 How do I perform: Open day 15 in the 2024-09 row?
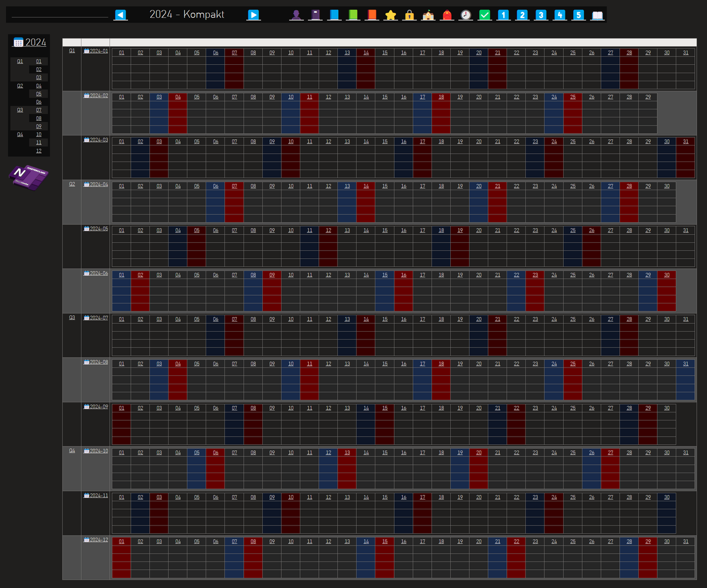click(x=385, y=408)
